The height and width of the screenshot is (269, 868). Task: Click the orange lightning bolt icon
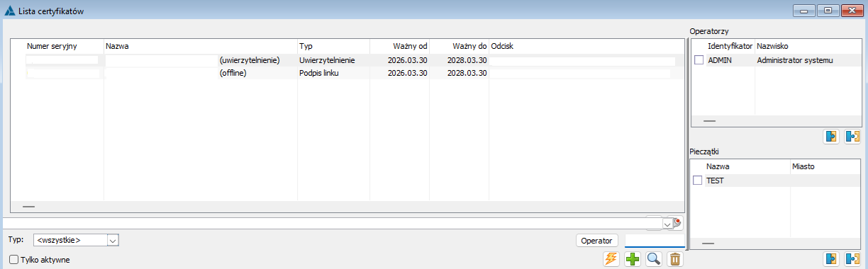[611, 259]
